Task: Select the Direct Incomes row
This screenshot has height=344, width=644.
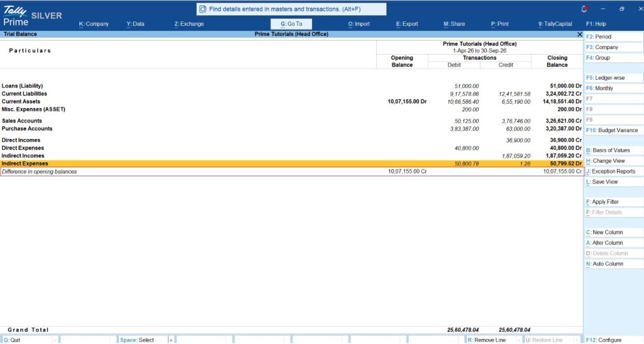Action: tap(291, 140)
